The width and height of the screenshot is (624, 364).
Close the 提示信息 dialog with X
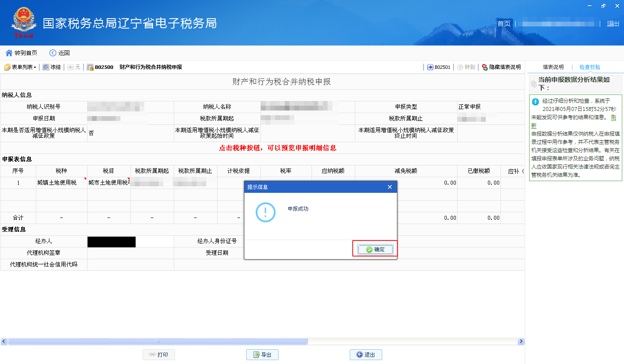(390, 187)
